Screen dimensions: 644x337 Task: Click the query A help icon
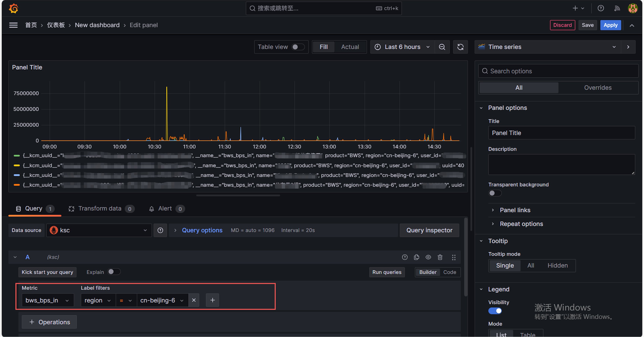pos(405,257)
